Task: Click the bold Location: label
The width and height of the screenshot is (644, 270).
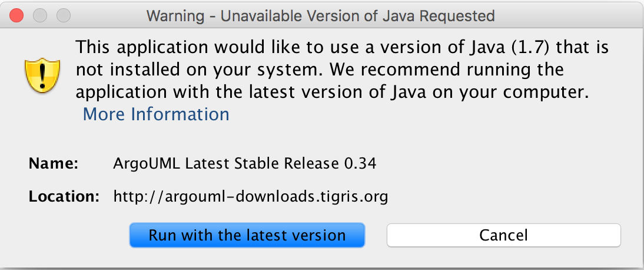Action: click(x=64, y=196)
